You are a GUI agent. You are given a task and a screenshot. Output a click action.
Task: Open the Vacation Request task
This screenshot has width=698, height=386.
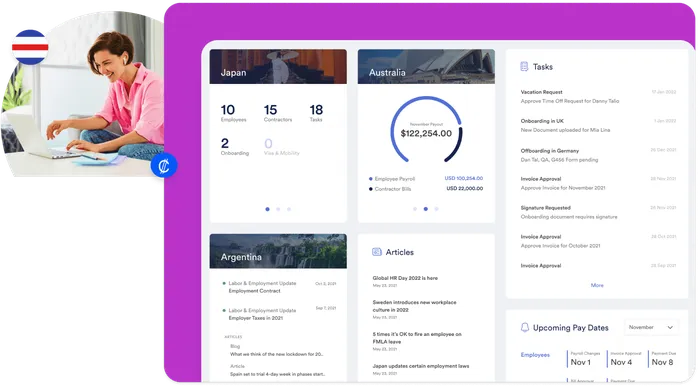598,97
